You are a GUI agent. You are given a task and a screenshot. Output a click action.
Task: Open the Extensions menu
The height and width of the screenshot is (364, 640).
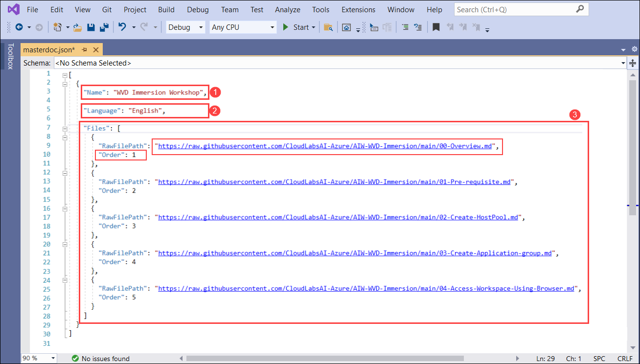(x=359, y=9)
